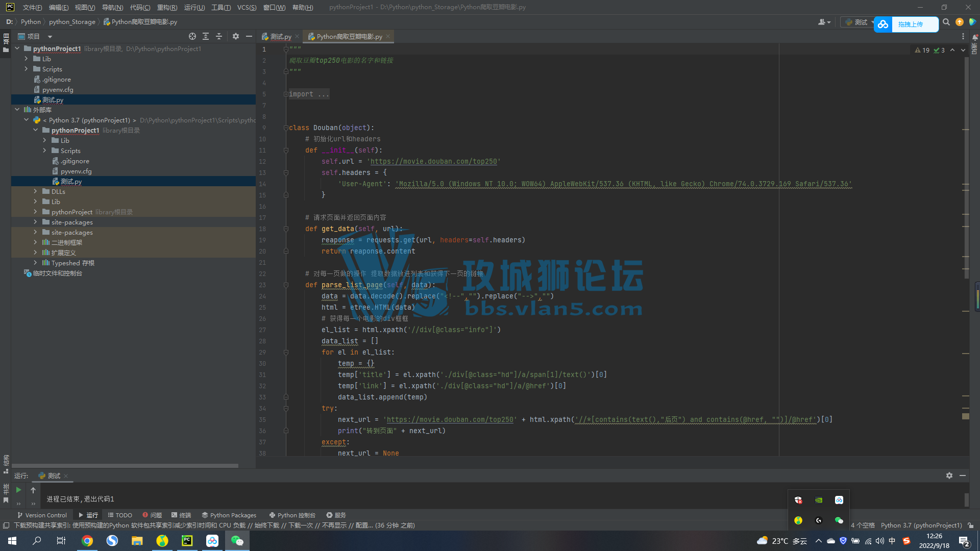Viewport: 980px width, 551px height.
Task: Toggle the 运行 tool window
Action: (x=87, y=515)
